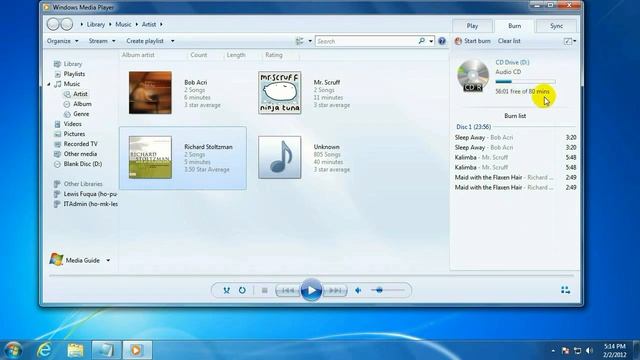
Task: Open Recorded TV in the navigation pane
Action: point(80,144)
